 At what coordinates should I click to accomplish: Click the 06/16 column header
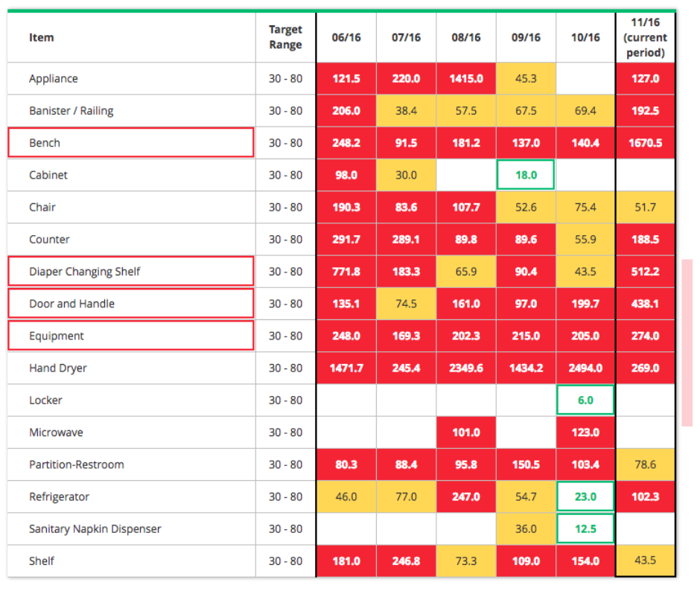tap(346, 38)
